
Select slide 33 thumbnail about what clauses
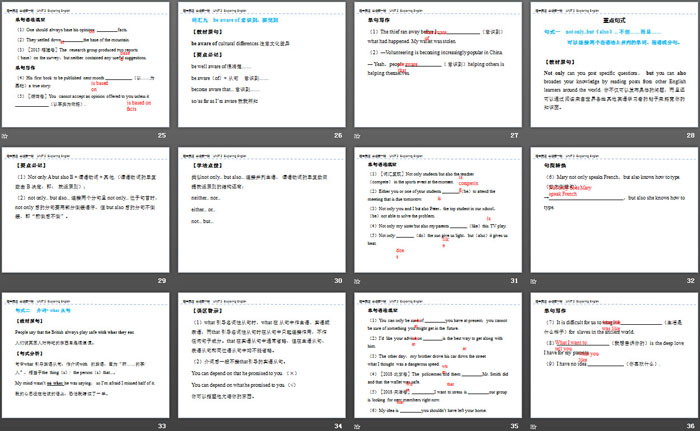pyautogui.click(x=86, y=356)
